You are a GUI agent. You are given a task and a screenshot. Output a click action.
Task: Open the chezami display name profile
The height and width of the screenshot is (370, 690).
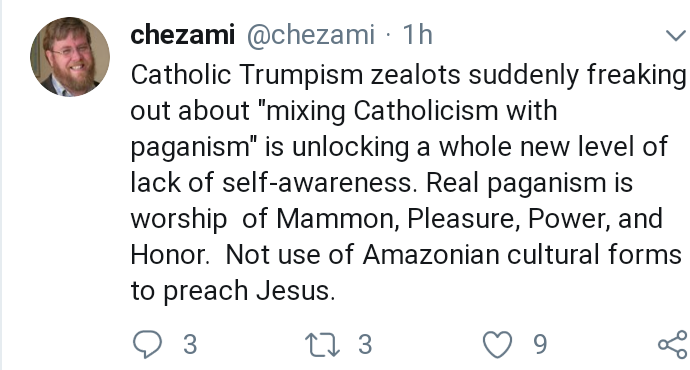point(183,35)
